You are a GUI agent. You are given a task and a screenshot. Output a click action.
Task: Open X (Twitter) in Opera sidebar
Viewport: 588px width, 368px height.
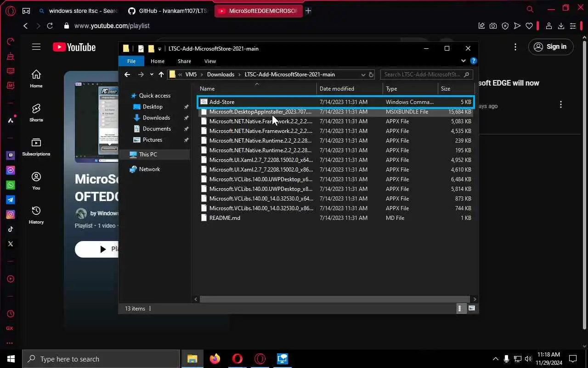pyautogui.click(x=10, y=244)
